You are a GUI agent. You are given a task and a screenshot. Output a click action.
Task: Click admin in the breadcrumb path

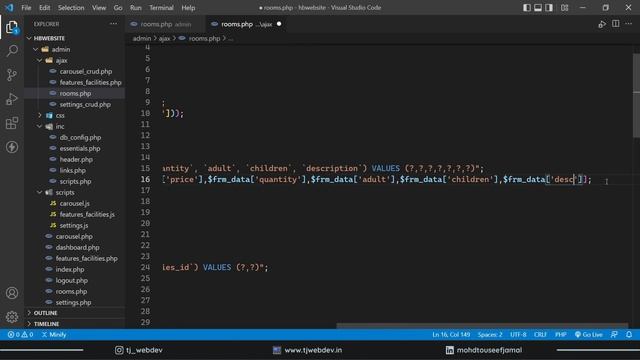(x=142, y=38)
